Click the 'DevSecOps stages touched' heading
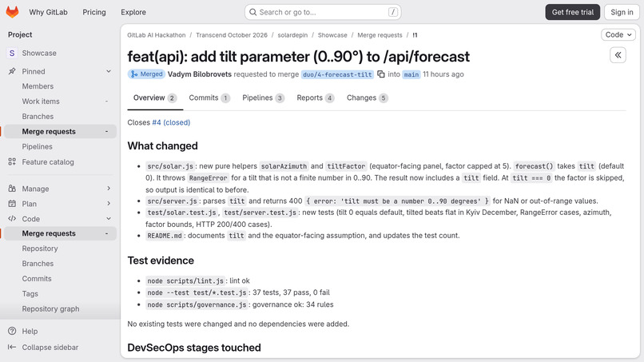Screen dimensions: 644x362 click(x=194, y=348)
